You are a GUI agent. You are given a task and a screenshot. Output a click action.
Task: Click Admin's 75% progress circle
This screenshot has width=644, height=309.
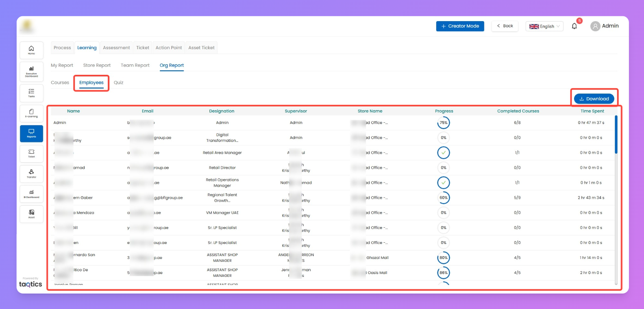point(444,123)
